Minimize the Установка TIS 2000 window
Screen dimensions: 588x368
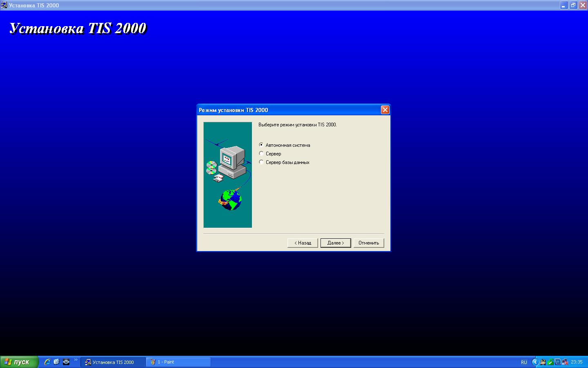[564, 5]
